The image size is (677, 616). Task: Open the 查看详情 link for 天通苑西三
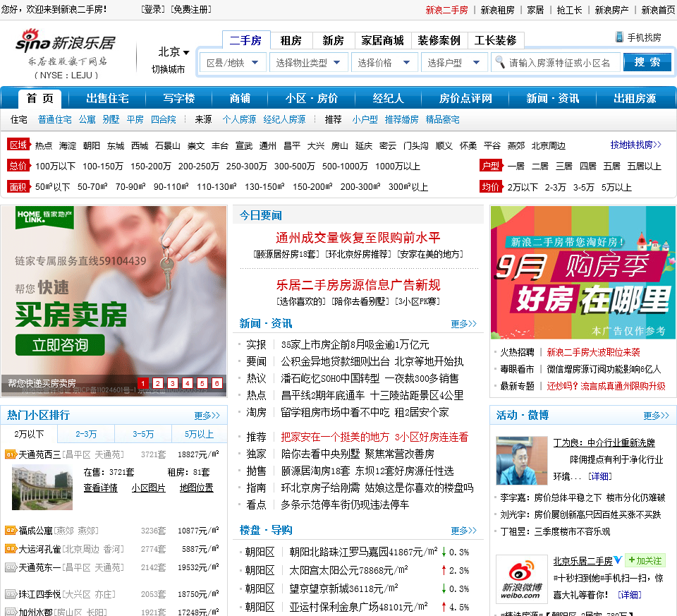(100, 488)
